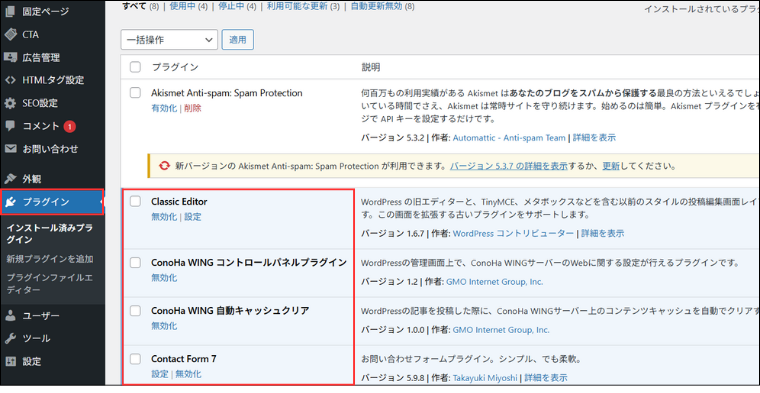Click the 説明 column header
The height and width of the screenshot is (393, 760).
coord(371,67)
